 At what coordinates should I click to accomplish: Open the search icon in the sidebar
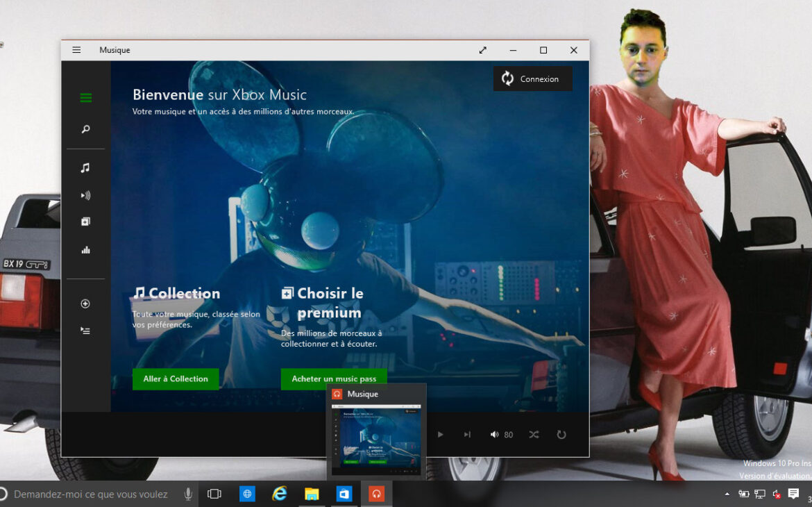pyautogui.click(x=85, y=130)
